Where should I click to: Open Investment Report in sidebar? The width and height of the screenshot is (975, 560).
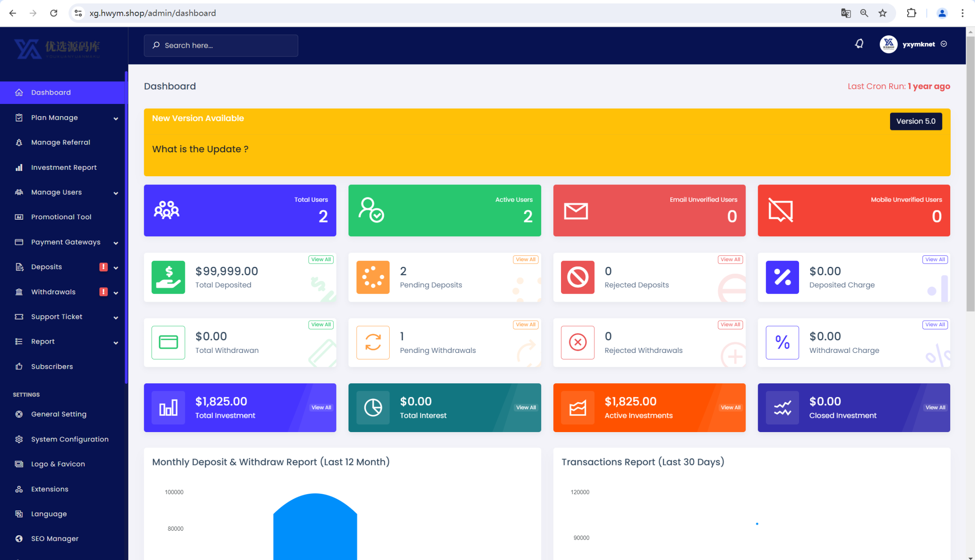[64, 167]
